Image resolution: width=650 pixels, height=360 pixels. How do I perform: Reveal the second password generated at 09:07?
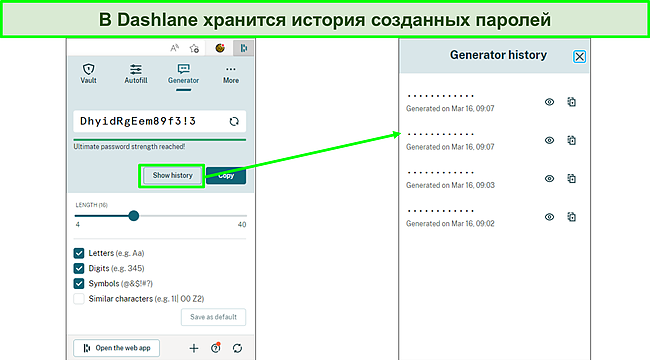coord(549,140)
